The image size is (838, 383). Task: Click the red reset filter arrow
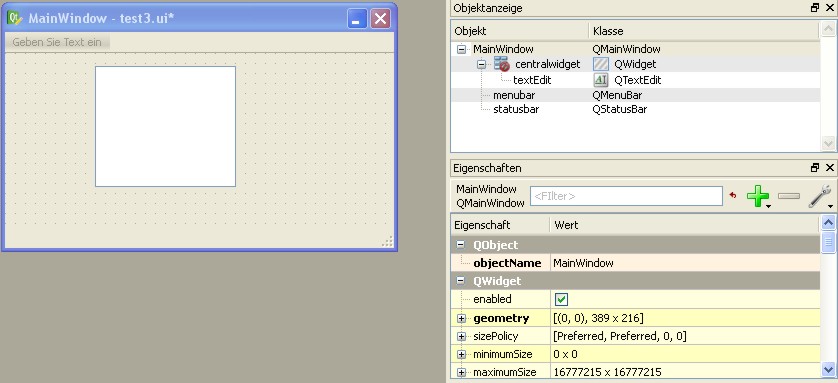733,196
